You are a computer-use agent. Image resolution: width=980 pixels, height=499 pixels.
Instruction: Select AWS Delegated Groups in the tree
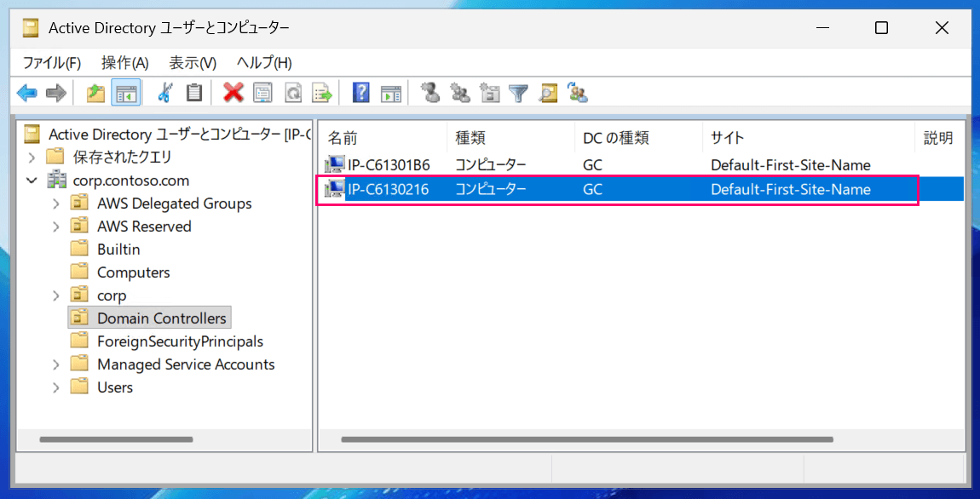(x=175, y=204)
